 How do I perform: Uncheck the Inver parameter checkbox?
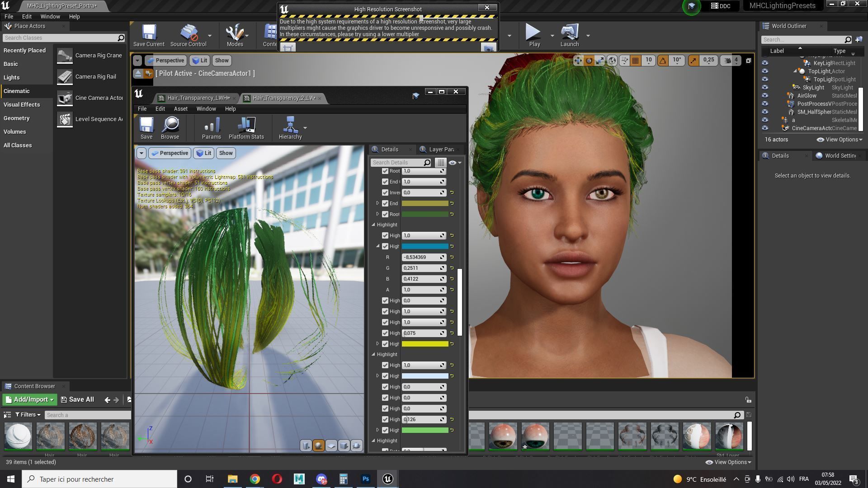385,192
